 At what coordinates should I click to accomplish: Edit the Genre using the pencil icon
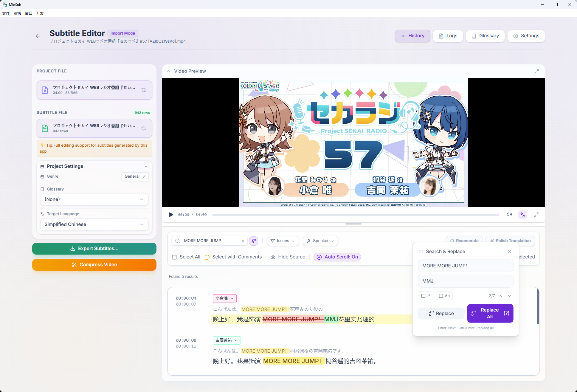tap(143, 176)
